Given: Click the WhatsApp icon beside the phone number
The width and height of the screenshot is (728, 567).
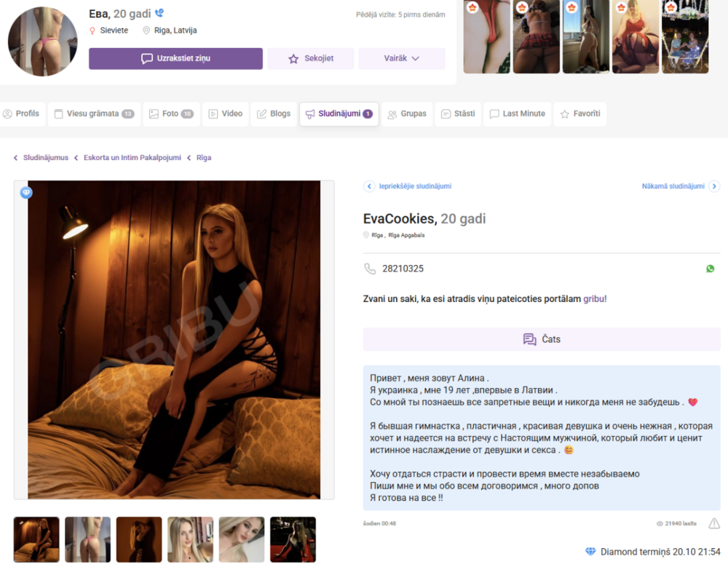Looking at the screenshot, I should pyautogui.click(x=710, y=269).
